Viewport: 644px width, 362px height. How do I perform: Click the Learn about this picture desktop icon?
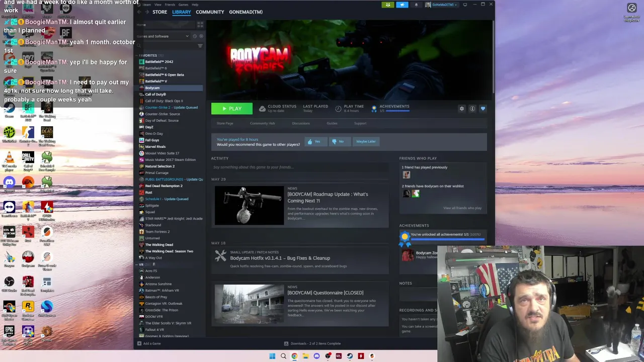[632, 12]
